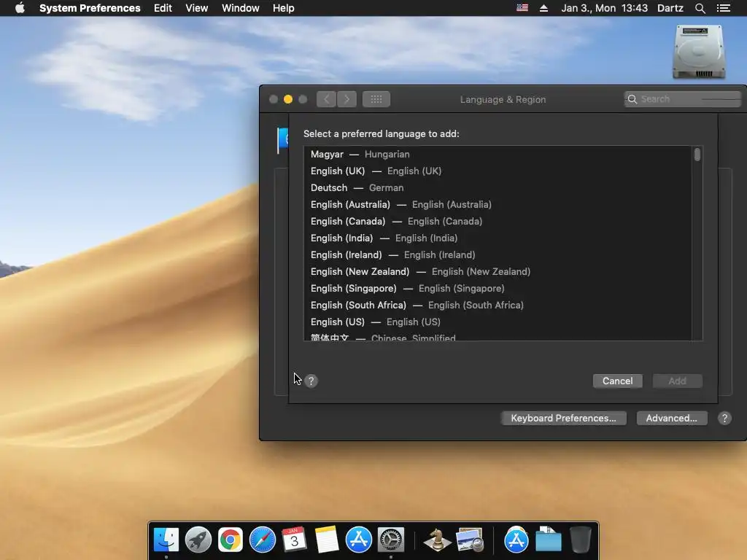Select English (Canada)
Screen dimensions: 747x560
coord(498,222)
